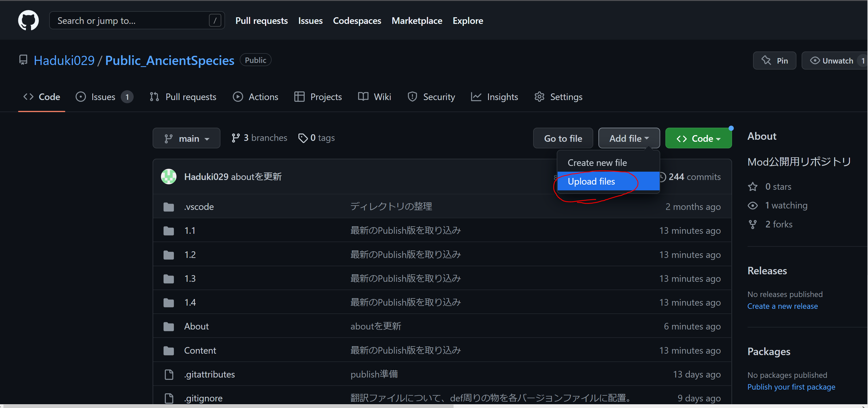
Task: Select the Code tab
Action: pyautogui.click(x=41, y=97)
